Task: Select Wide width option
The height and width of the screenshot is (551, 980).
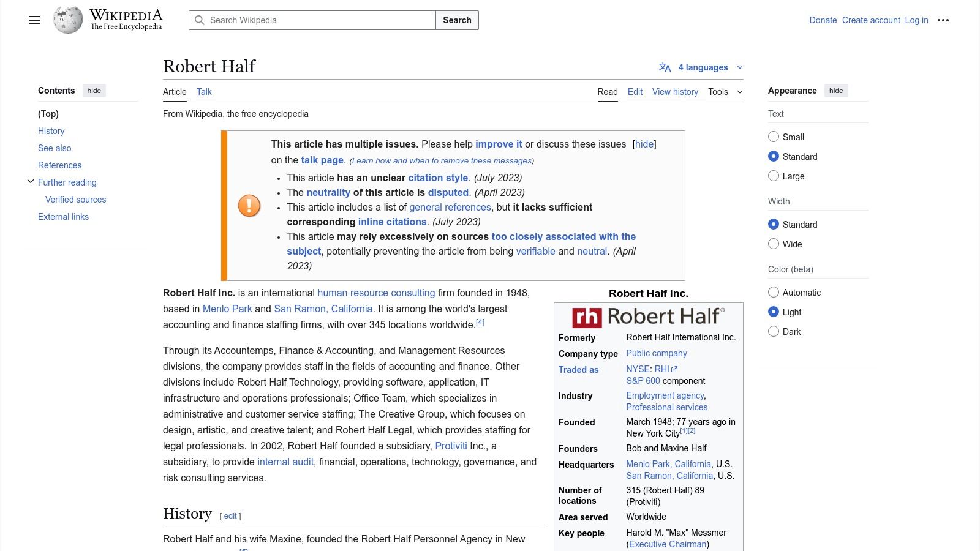Action: click(774, 244)
